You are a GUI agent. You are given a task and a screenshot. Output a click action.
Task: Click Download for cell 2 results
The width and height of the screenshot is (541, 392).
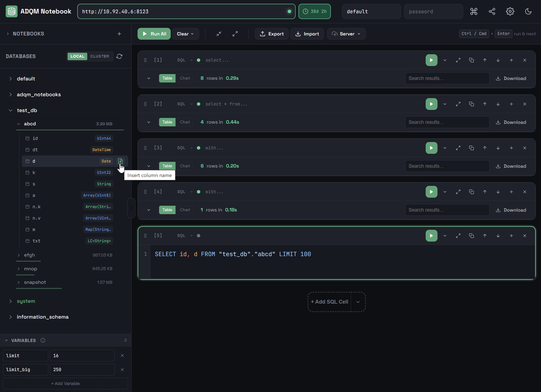[511, 122]
